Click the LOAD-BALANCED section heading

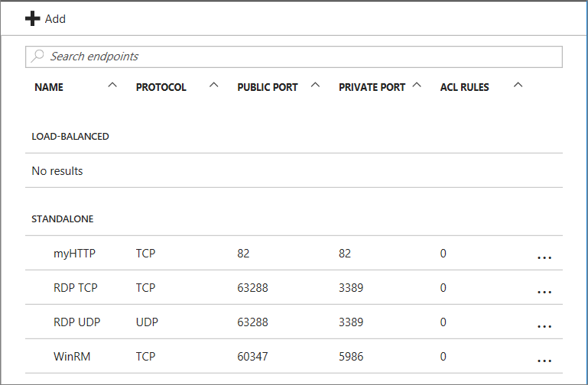tap(70, 136)
